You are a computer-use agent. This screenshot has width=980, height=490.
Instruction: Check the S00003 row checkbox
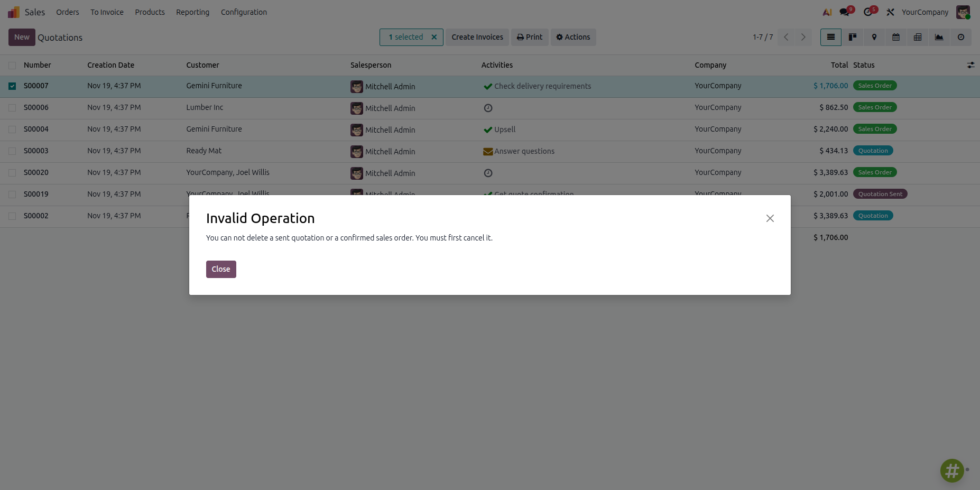click(x=12, y=151)
